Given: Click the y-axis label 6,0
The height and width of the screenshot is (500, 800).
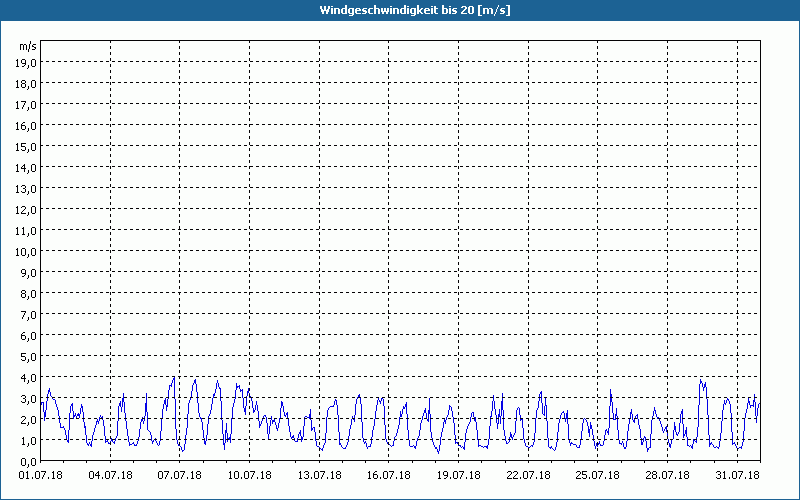Looking at the screenshot, I should pyautogui.click(x=29, y=336).
